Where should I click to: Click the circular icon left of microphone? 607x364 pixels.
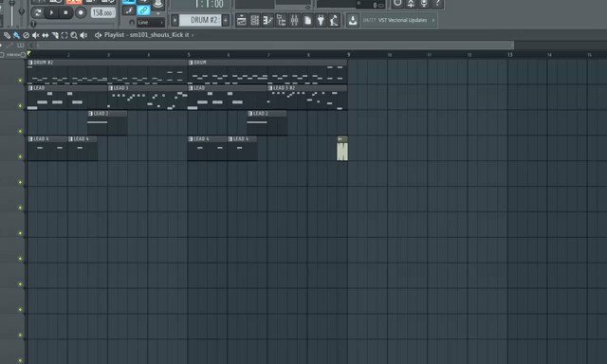(397, 4)
